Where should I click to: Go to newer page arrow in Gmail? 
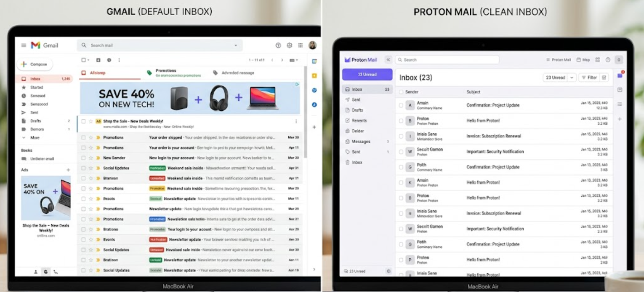pos(272,60)
